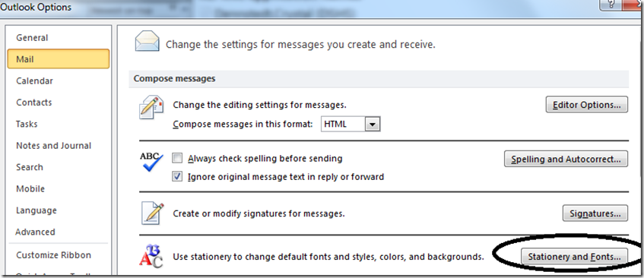Screen dimensions: 644x278
Task: Click the text 'Change the editing settings for messages.'
Action: click(x=259, y=105)
